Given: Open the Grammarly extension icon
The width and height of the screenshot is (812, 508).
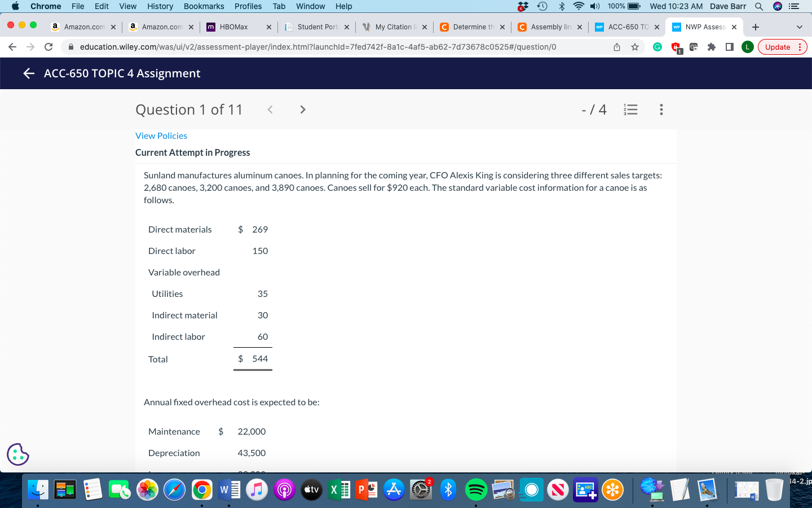Looking at the screenshot, I should click(657, 46).
